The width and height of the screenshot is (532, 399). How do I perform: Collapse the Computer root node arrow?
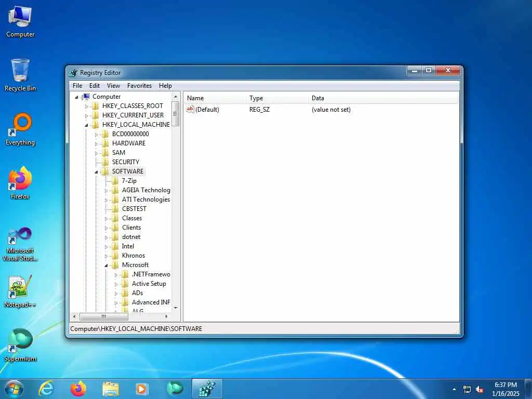[x=76, y=97]
